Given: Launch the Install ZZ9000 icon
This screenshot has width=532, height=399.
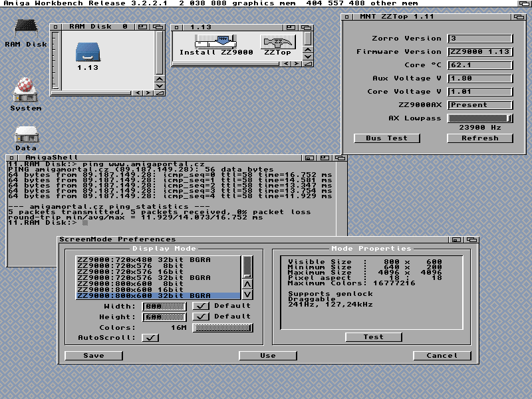Looking at the screenshot, I should pyautogui.click(x=215, y=41).
